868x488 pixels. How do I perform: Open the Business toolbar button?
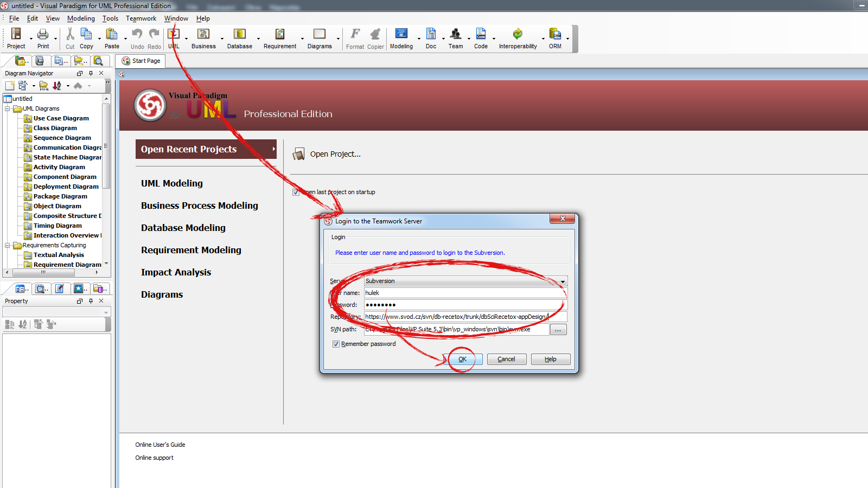tap(203, 38)
